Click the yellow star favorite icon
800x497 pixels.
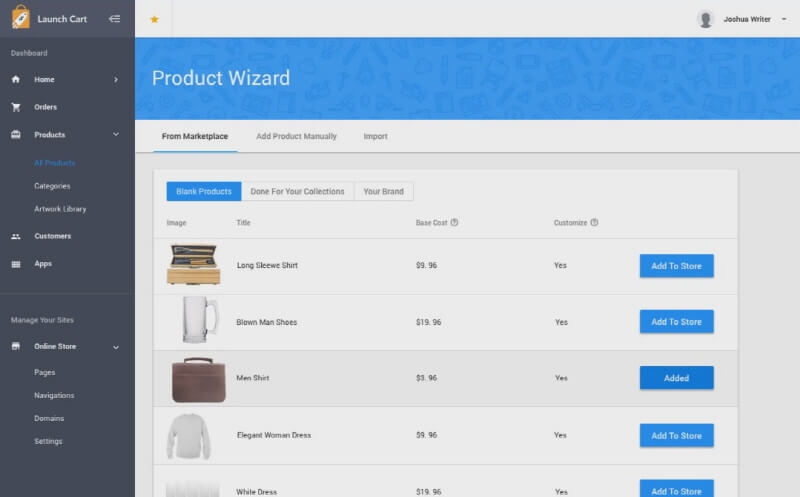pos(154,19)
